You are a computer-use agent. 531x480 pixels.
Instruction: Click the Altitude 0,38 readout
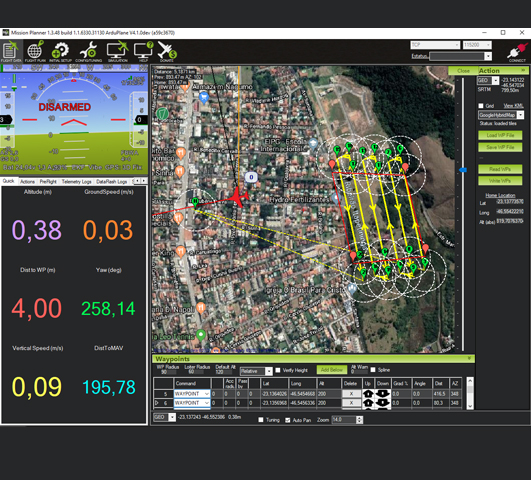37,230
